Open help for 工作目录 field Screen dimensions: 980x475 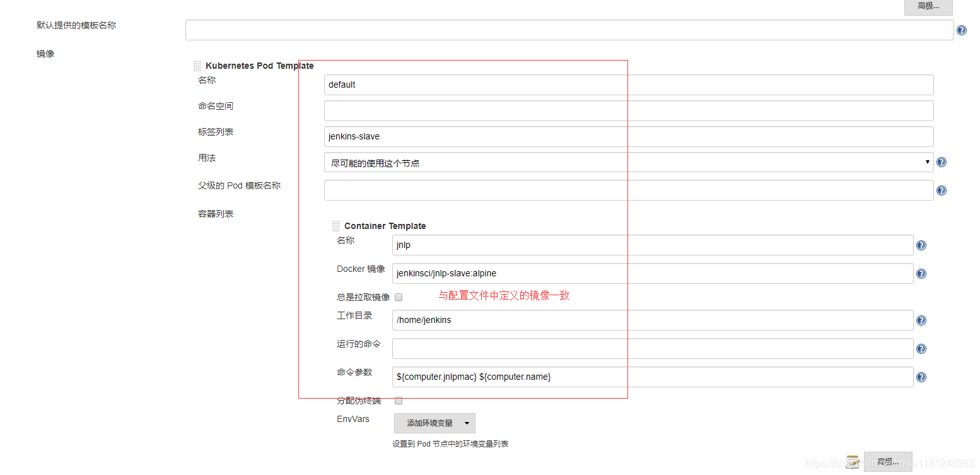(x=921, y=320)
